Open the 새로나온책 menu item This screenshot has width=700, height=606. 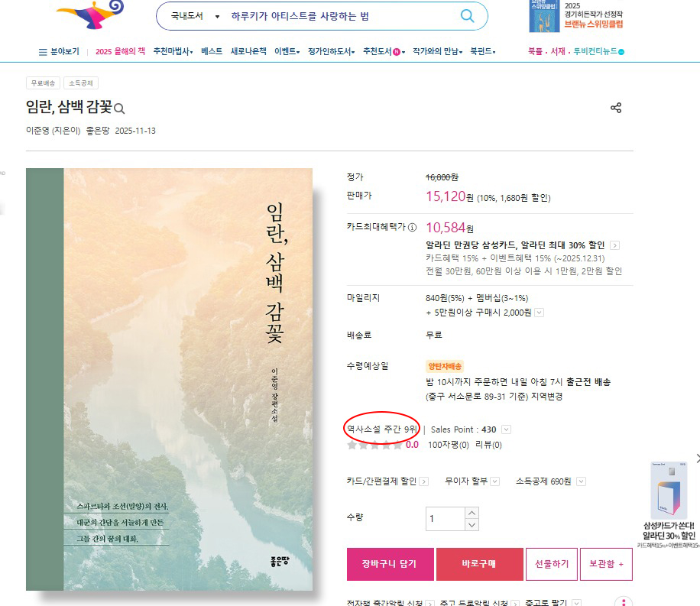point(248,51)
